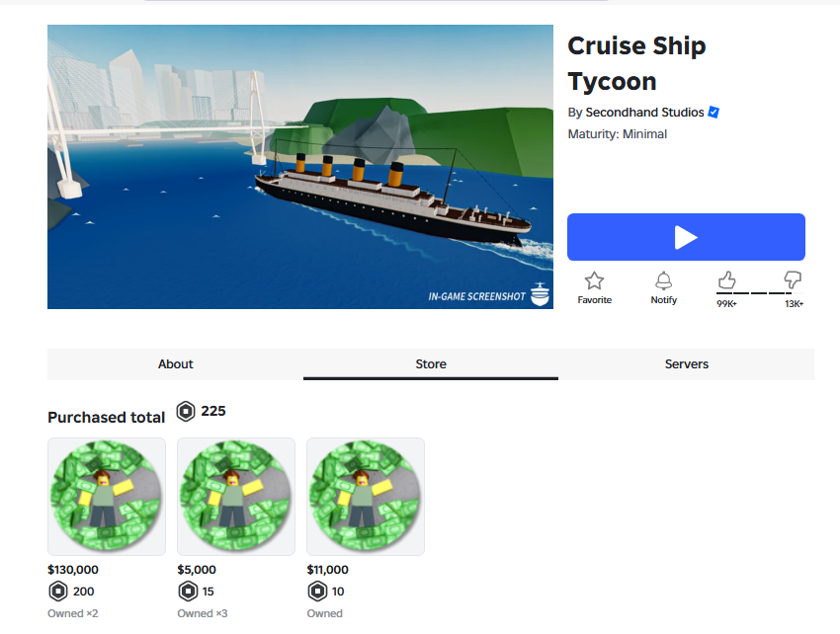Click the like/dislike vote ratio bar
The height and width of the screenshot is (634, 840).
coord(760,293)
